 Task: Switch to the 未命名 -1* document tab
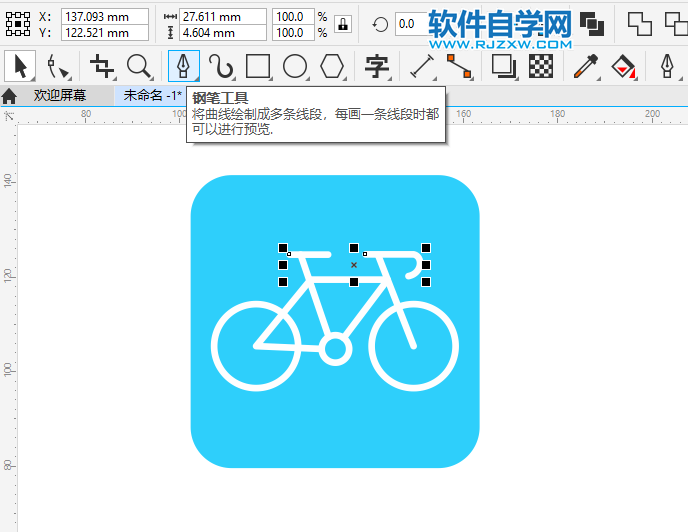[x=152, y=95]
